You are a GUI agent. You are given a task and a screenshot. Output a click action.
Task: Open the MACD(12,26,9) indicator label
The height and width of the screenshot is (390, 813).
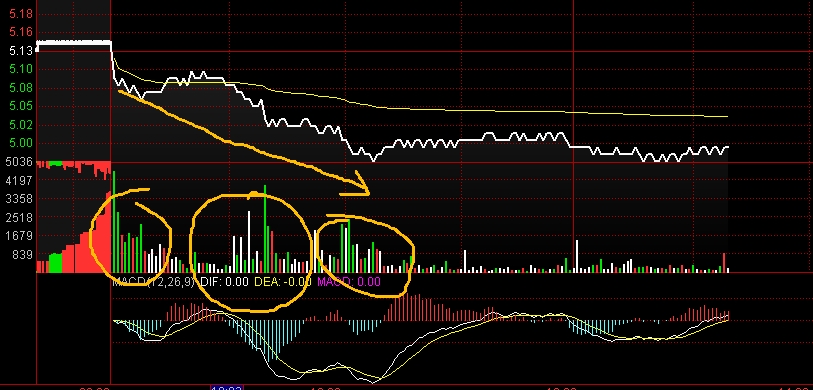[x=153, y=282]
